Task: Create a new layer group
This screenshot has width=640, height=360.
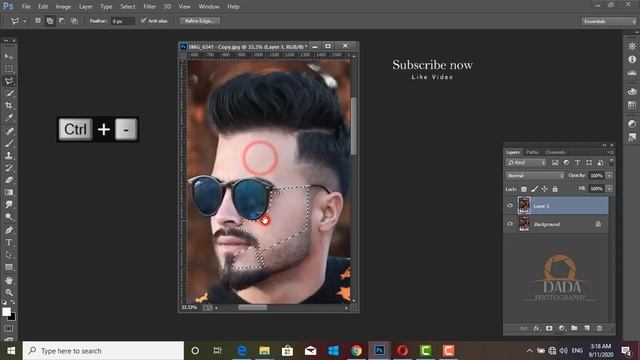Action: pos(574,328)
